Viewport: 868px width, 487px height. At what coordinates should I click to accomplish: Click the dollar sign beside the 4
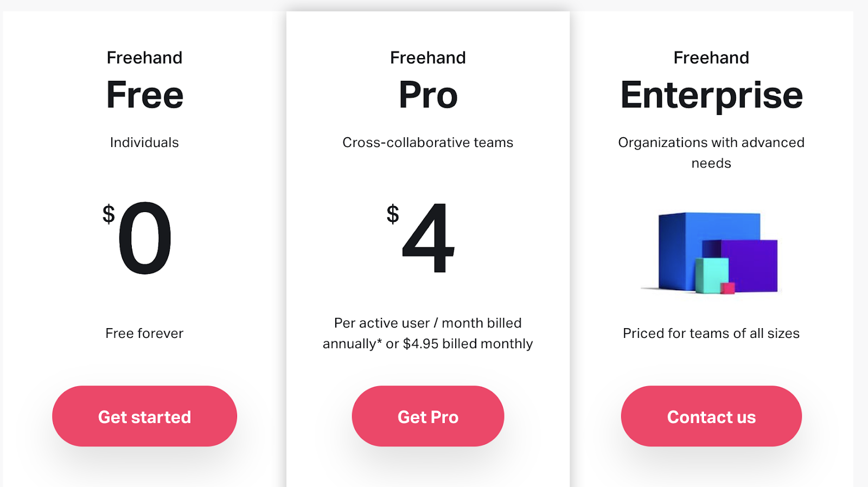[x=393, y=214]
